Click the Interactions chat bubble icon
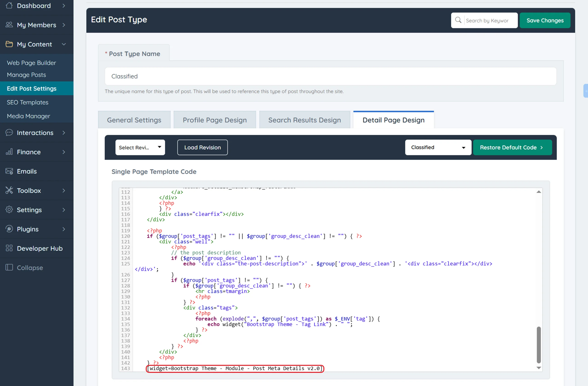The height and width of the screenshot is (386, 588). 9,133
